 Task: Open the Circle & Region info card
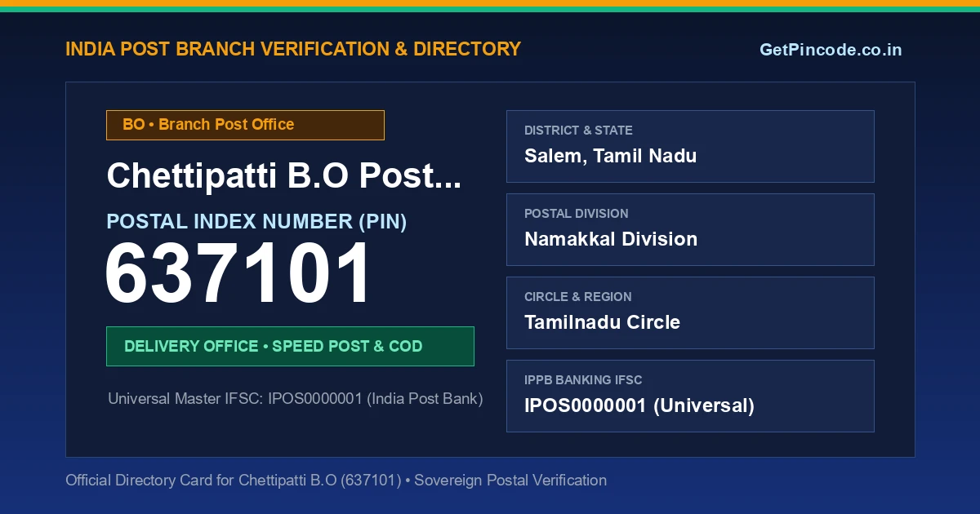click(x=690, y=312)
